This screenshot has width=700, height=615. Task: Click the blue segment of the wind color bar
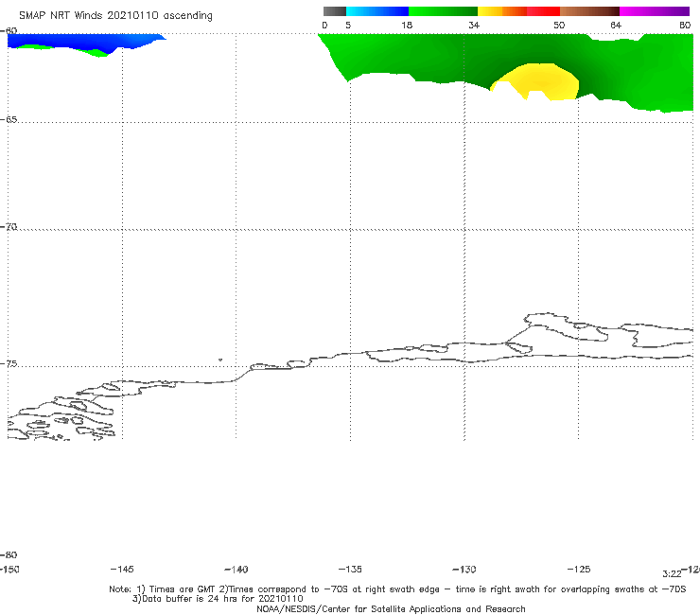tap(377, 11)
